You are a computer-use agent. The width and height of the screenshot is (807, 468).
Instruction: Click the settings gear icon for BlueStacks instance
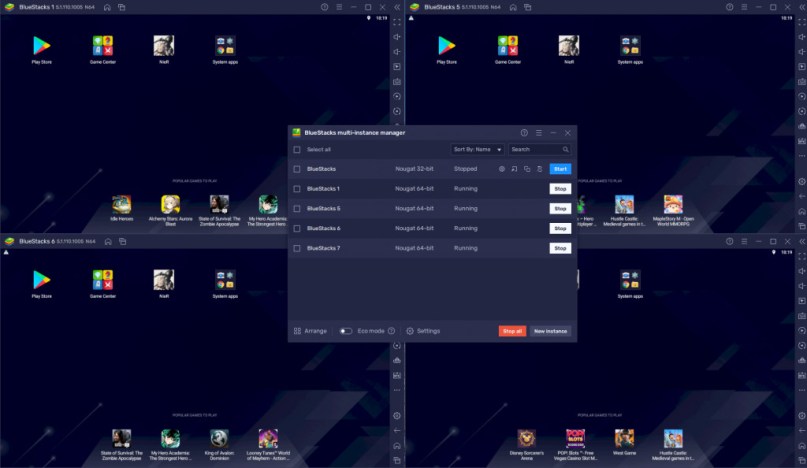coord(502,169)
